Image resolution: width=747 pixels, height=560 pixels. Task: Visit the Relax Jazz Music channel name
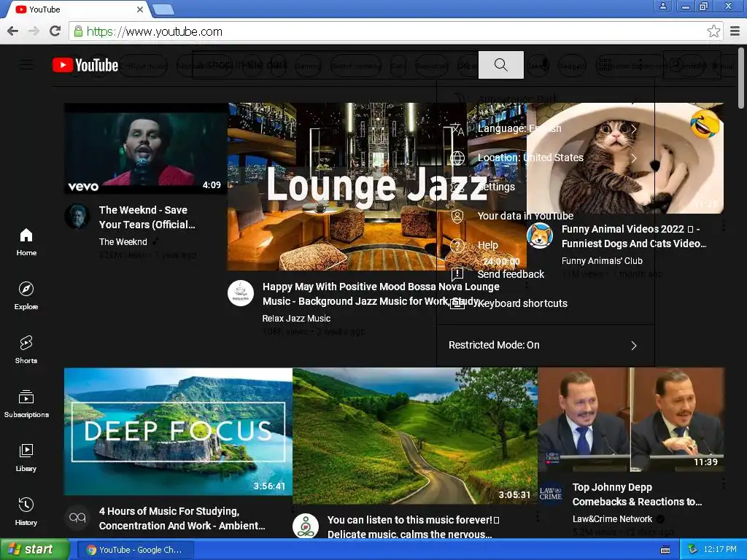pyautogui.click(x=296, y=319)
